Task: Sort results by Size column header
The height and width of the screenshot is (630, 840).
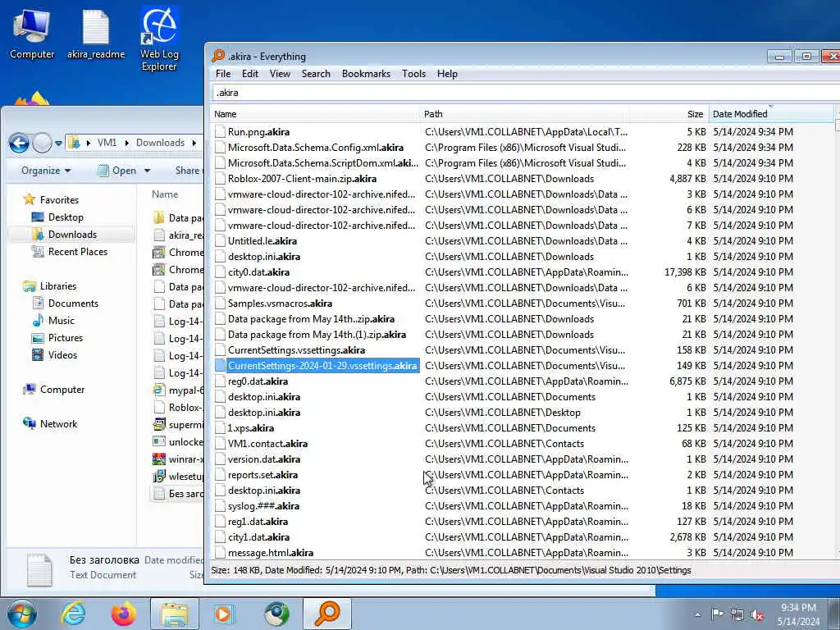Action: click(x=669, y=114)
